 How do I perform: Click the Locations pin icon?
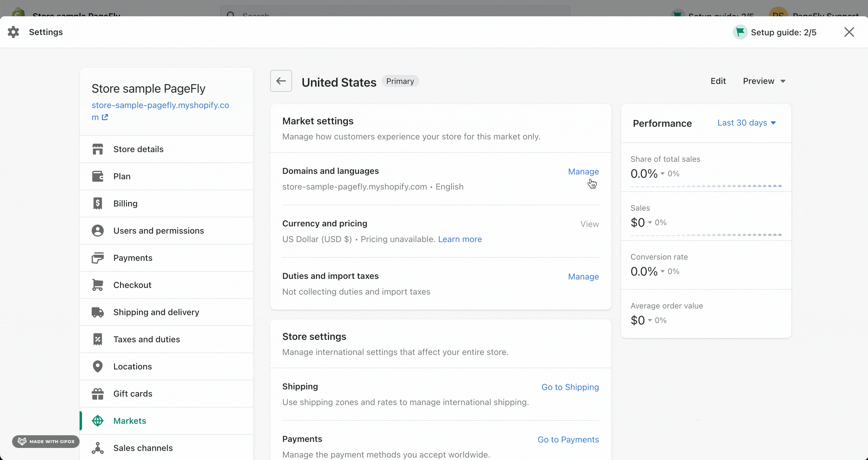tap(98, 367)
